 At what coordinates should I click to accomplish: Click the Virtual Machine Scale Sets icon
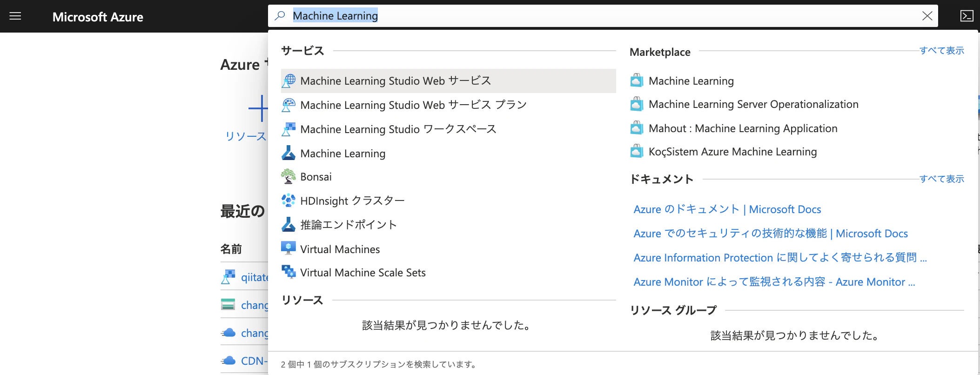pyautogui.click(x=289, y=272)
